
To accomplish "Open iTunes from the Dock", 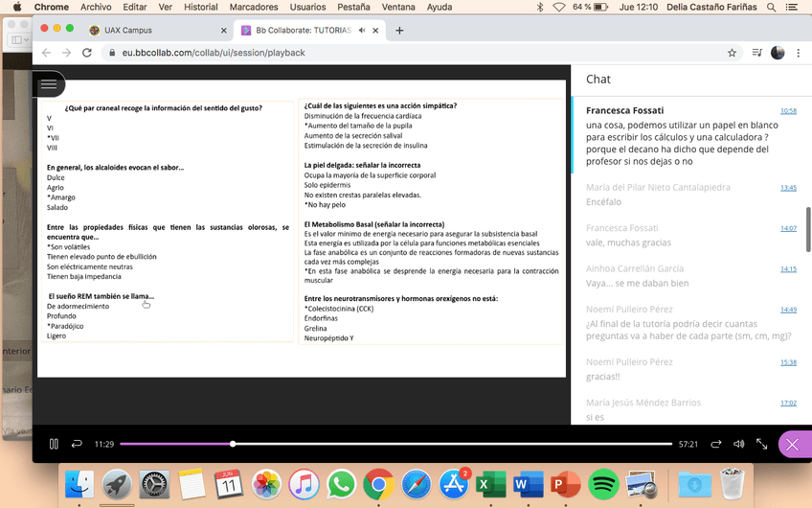I will click(304, 485).
